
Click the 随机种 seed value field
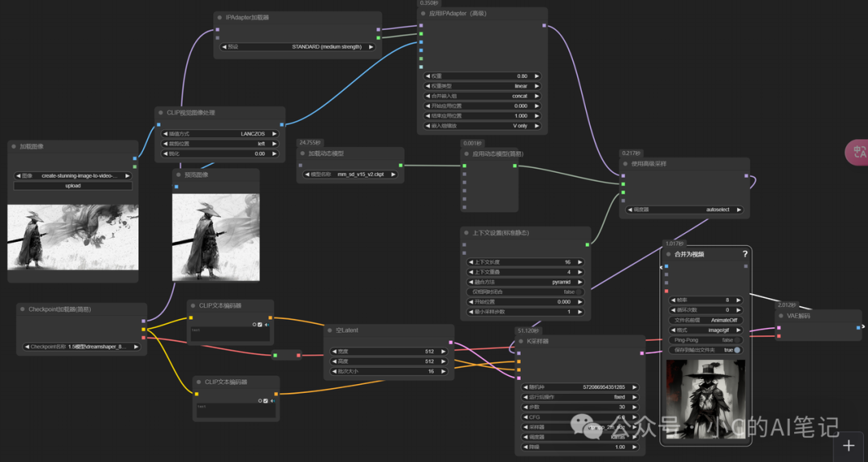[579, 387]
